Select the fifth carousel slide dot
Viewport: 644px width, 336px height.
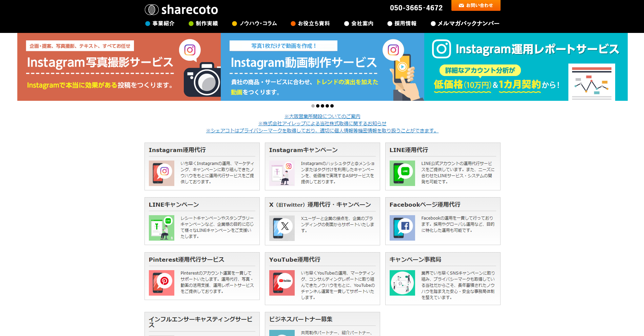coord(332,106)
